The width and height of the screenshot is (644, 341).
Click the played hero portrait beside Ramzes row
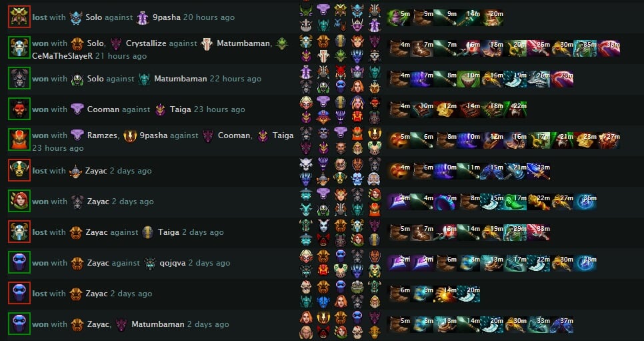19,140
